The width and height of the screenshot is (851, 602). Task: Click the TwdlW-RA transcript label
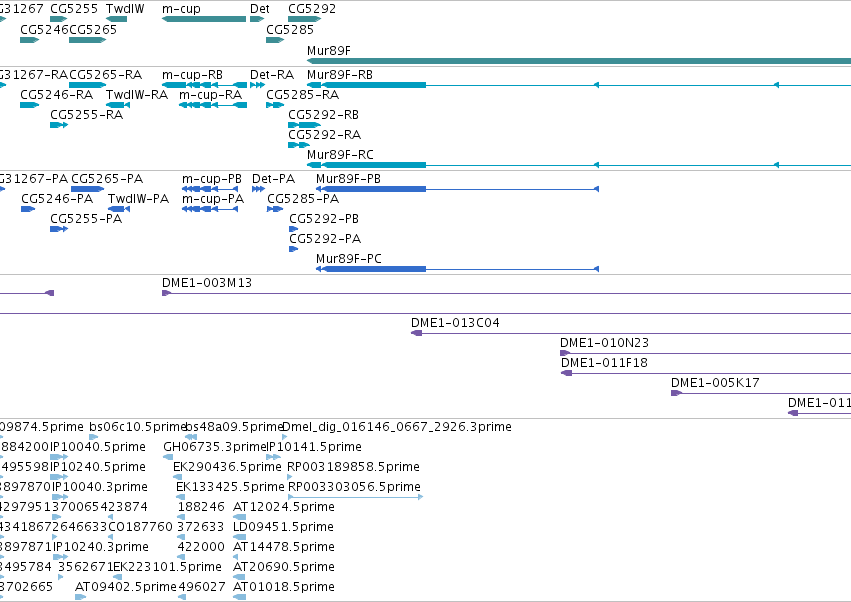[137, 94]
